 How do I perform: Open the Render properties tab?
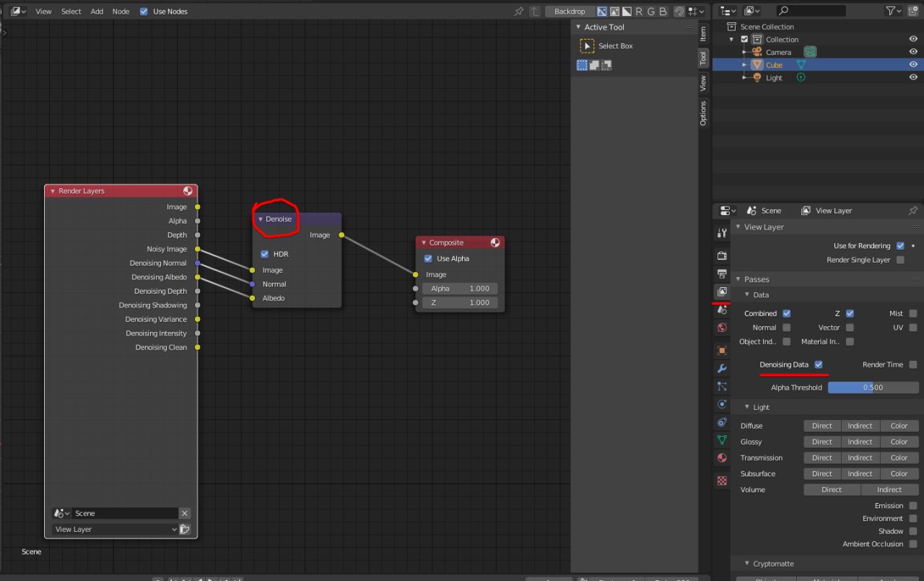click(721, 255)
